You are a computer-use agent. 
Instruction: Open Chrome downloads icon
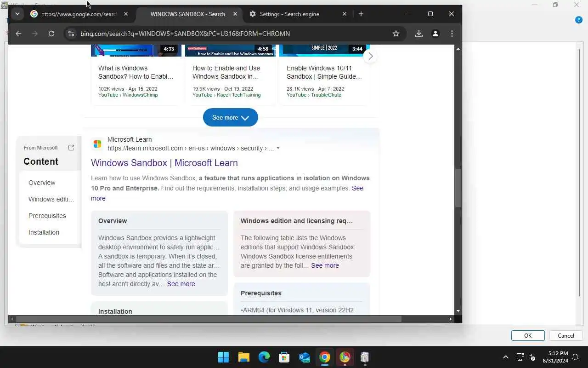pos(419,34)
